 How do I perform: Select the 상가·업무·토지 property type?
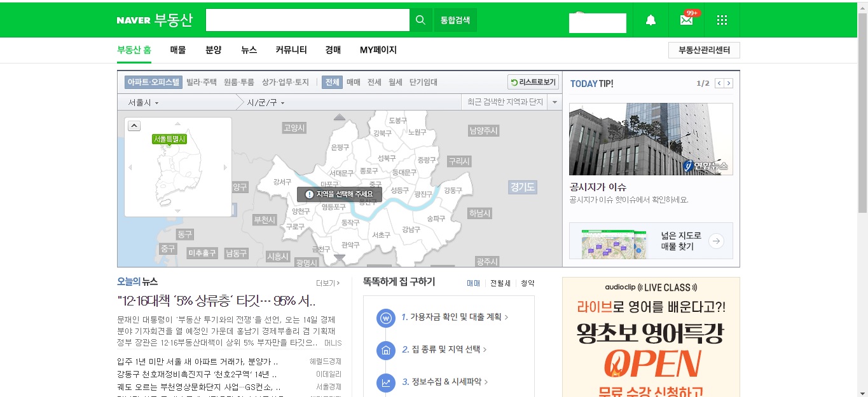[286, 83]
